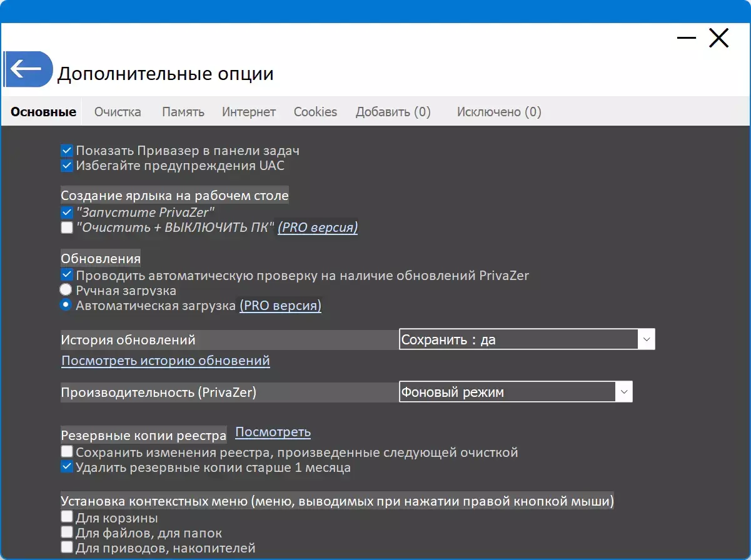Switch to the Cookies tab
Image resolution: width=751 pixels, height=560 pixels.
click(315, 111)
